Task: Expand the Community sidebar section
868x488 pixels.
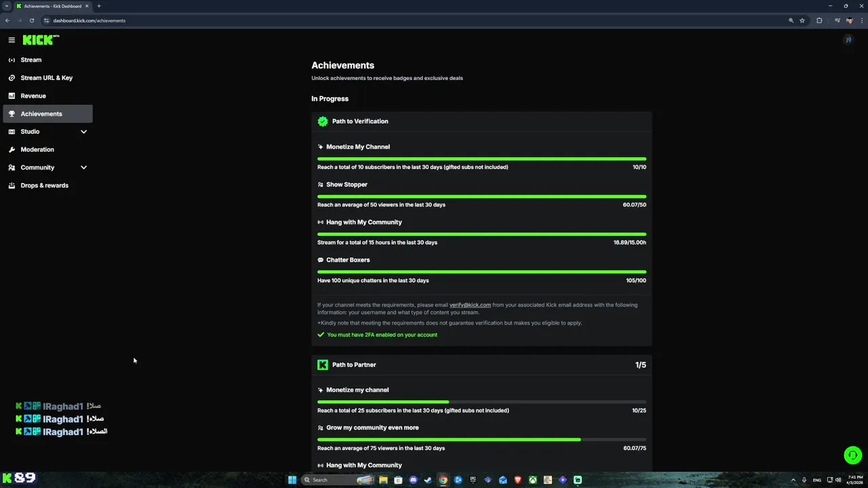Action: pyautogui.click(x=84, y=167)
